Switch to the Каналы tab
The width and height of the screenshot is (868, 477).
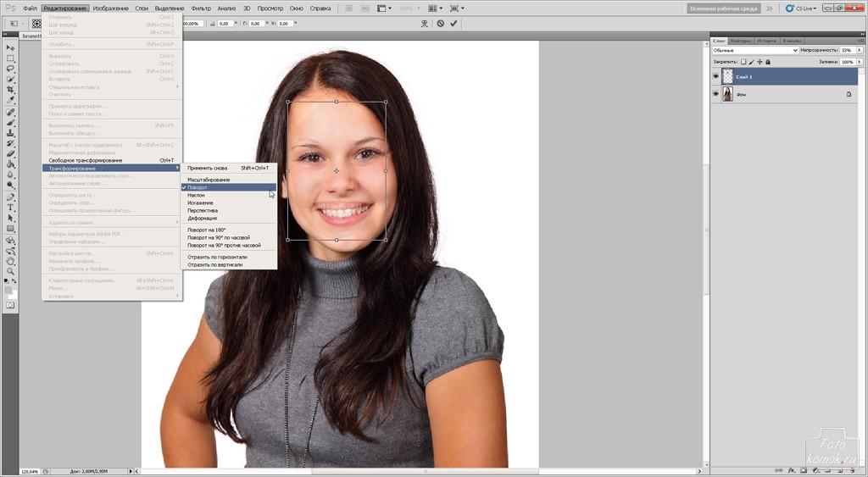click(x=792, y=41)
